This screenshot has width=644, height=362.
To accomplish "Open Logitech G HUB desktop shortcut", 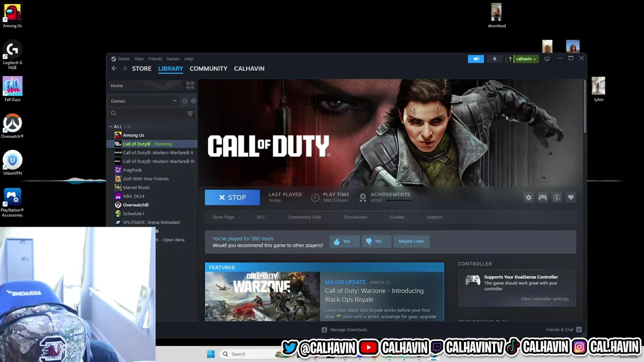I will [13, 55].
